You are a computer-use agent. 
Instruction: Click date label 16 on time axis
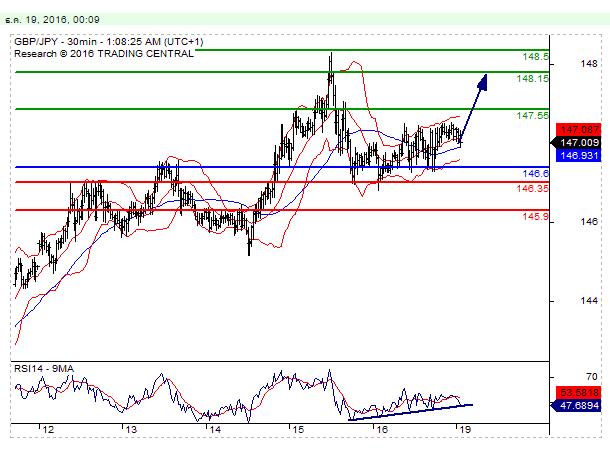tap(382, 429)
